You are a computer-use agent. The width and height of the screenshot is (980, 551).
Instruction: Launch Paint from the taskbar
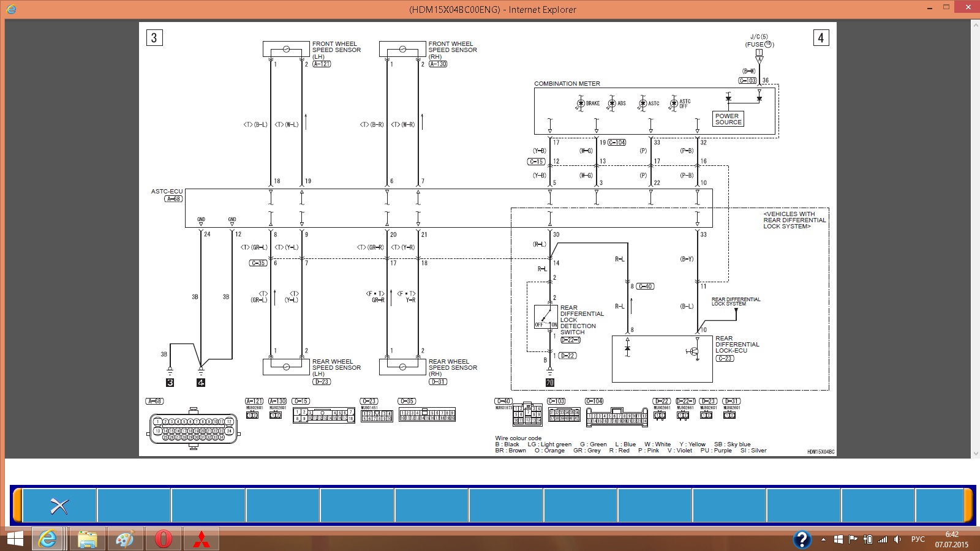(x=125, y=539)
